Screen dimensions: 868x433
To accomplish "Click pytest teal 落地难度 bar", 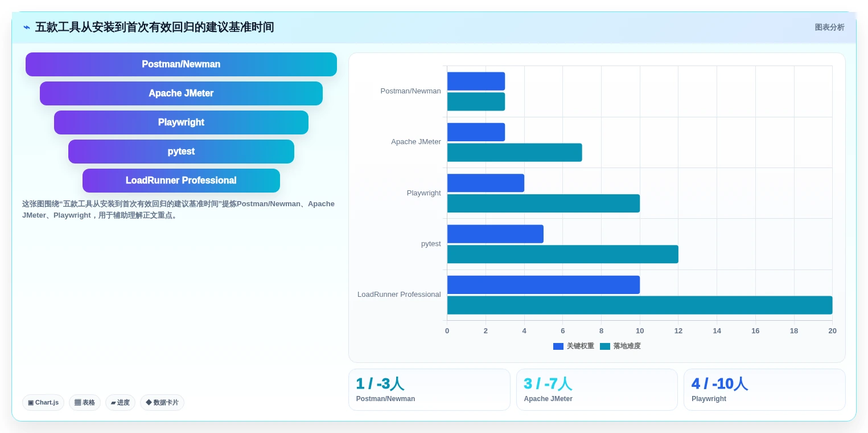I will click(x=563, y=254).
